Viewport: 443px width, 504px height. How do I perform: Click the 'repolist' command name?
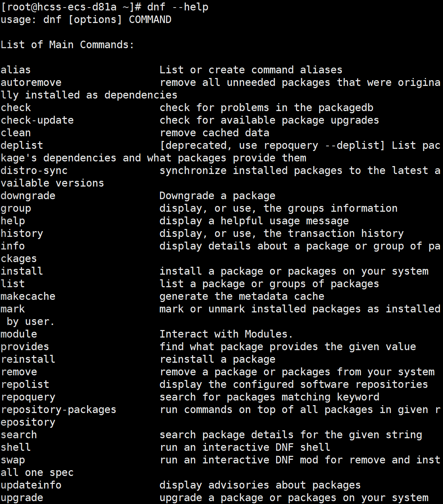(25, 385)
